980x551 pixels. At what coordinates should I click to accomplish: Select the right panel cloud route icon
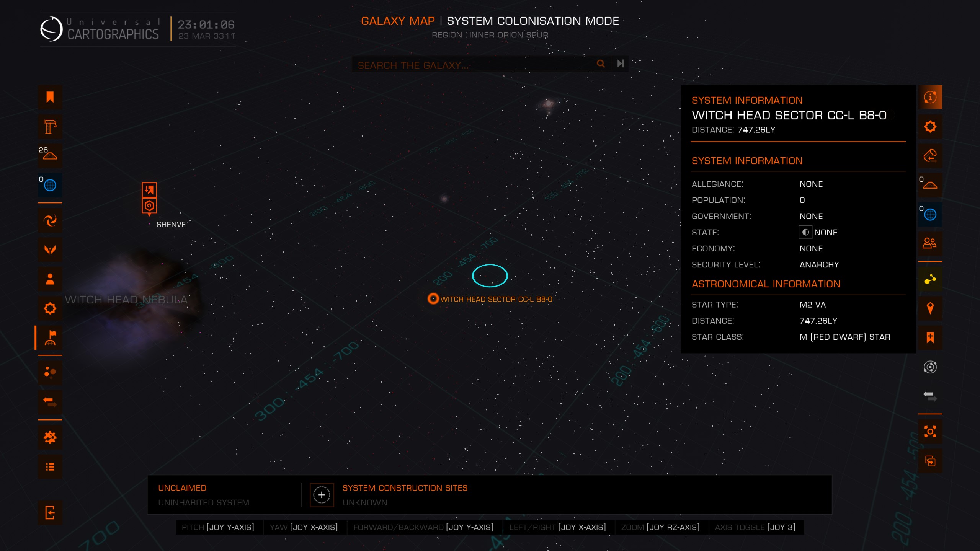pos(930,156)
